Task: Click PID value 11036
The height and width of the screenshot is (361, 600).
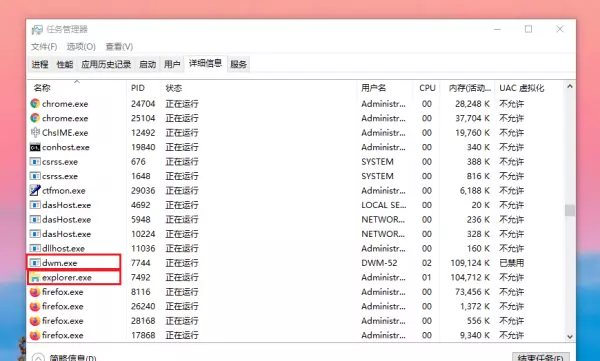Action: 143,248
